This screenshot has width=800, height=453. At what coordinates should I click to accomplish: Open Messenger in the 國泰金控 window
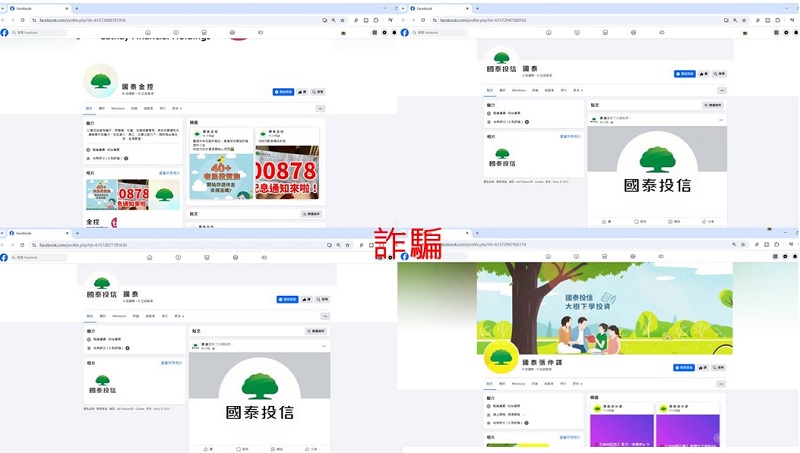pos(385,33)
